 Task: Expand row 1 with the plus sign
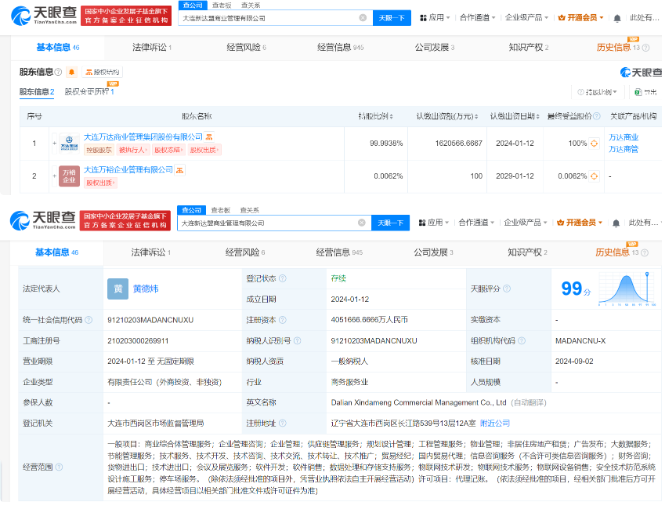pos(54,143)
